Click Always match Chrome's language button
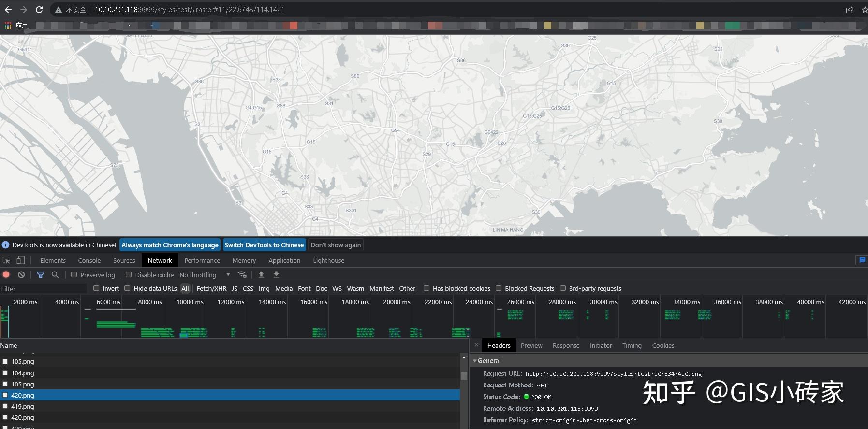 [x=170, y=245]
